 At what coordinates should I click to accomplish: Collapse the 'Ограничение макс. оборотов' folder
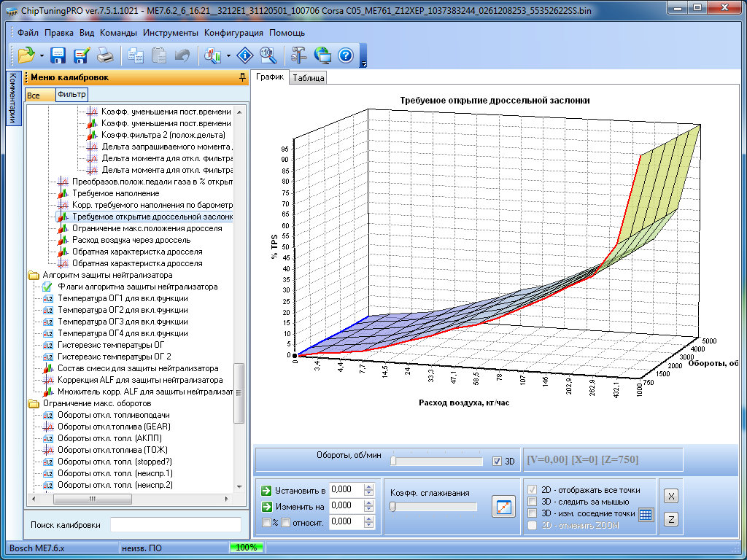34,403
